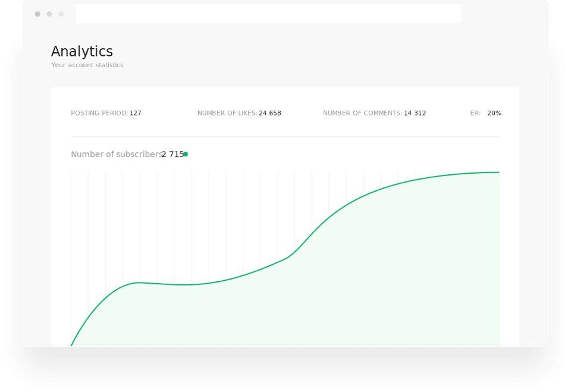This screenshot has height=392, width=571.
Task: Click the POSTING PERIOD label
Action: click(99, 113)
